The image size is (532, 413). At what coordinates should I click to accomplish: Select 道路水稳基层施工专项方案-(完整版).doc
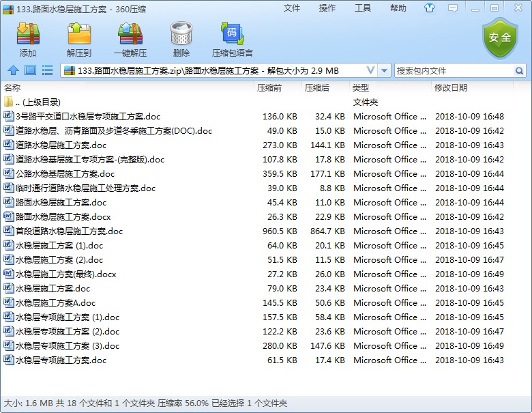[x=258, y=159]
